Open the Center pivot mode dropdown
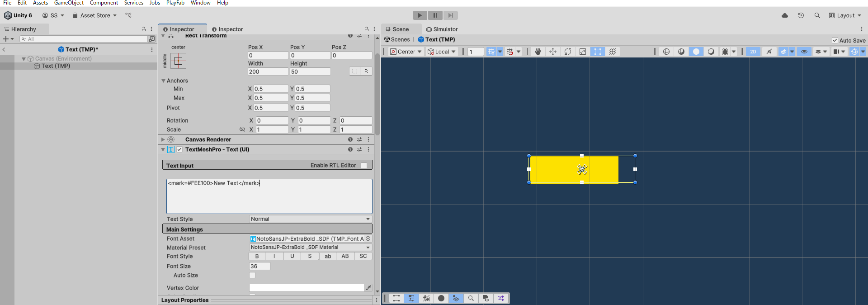Viewport: 868px width, 305px height. pos(406,52)
